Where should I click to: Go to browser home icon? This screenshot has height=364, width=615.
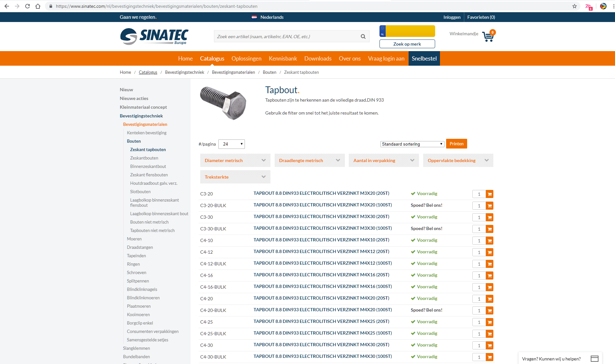[38, 6]
